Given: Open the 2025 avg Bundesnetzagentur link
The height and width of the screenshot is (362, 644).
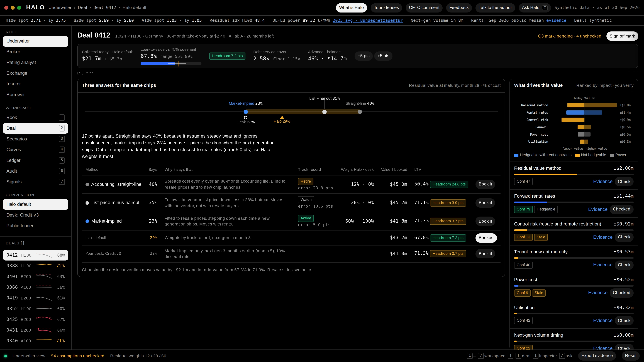Looking at the screenshot, I should tap(367, 21).
